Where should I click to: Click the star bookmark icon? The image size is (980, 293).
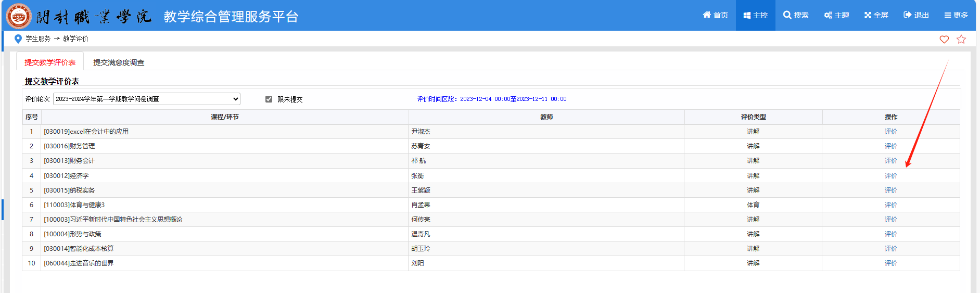pos(961,39)
